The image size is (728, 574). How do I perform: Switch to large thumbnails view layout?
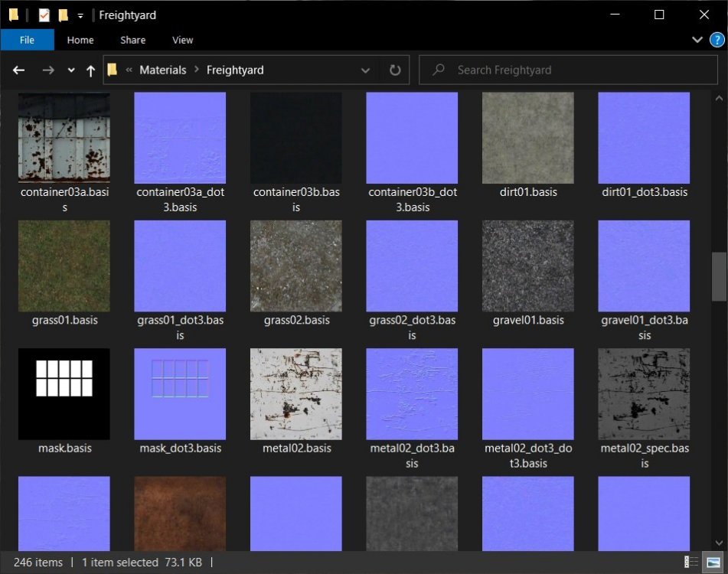[x=712, y=563]
